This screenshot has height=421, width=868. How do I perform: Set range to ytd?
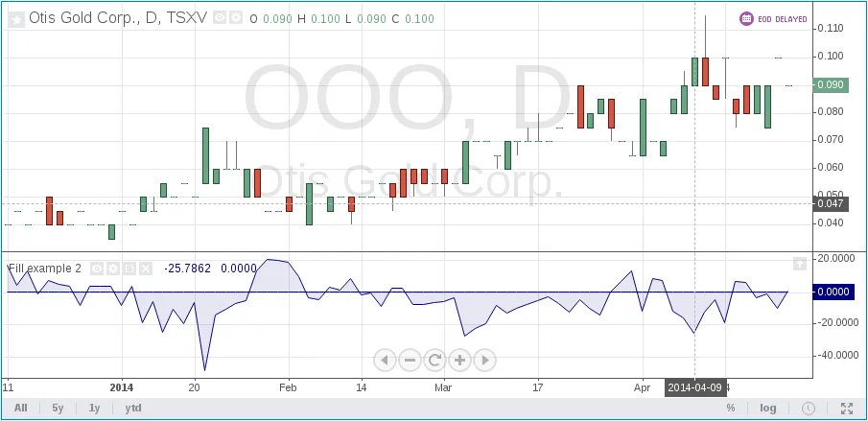coord(132,408)
